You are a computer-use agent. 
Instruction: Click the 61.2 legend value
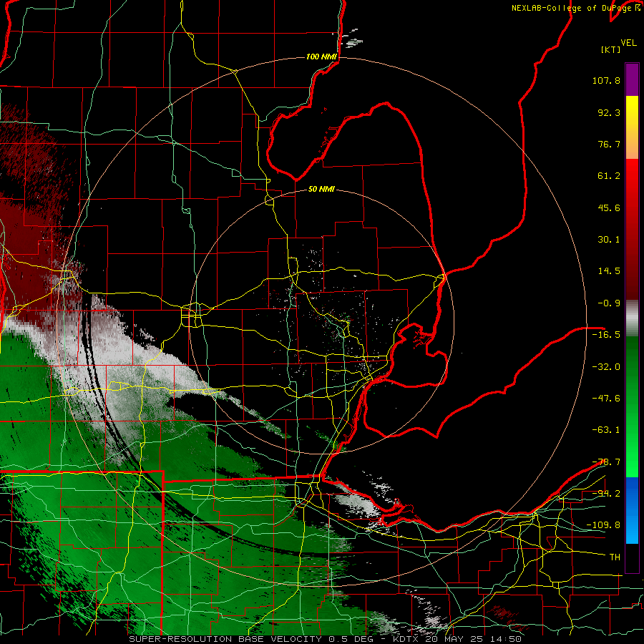coord(609,176)
